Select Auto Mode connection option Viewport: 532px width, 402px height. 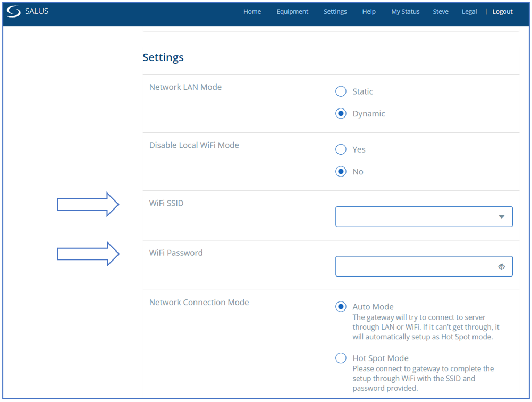coord(341,307)
